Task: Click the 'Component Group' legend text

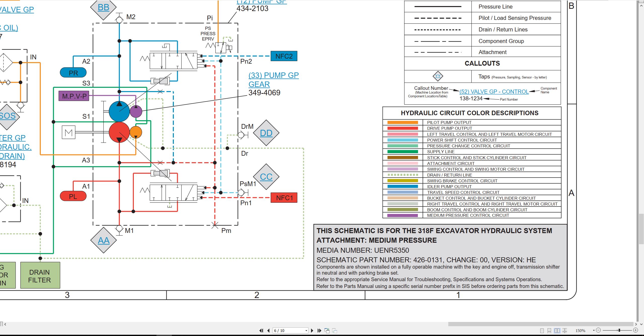Action: (501, 41)
